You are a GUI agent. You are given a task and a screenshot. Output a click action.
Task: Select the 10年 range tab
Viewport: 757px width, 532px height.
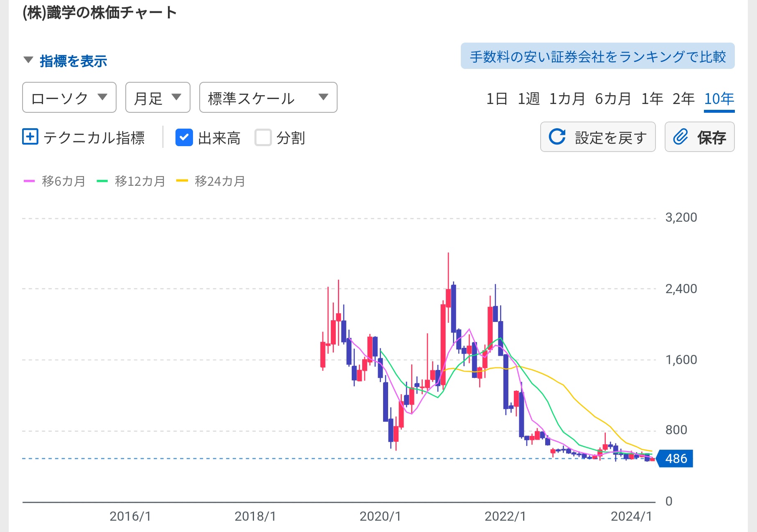click(x=719, y=99)
